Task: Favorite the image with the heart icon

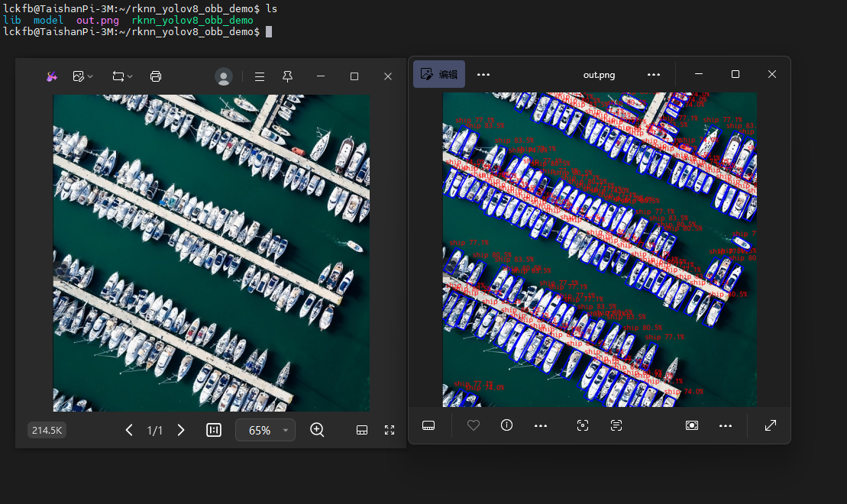Action: [474, 425]
